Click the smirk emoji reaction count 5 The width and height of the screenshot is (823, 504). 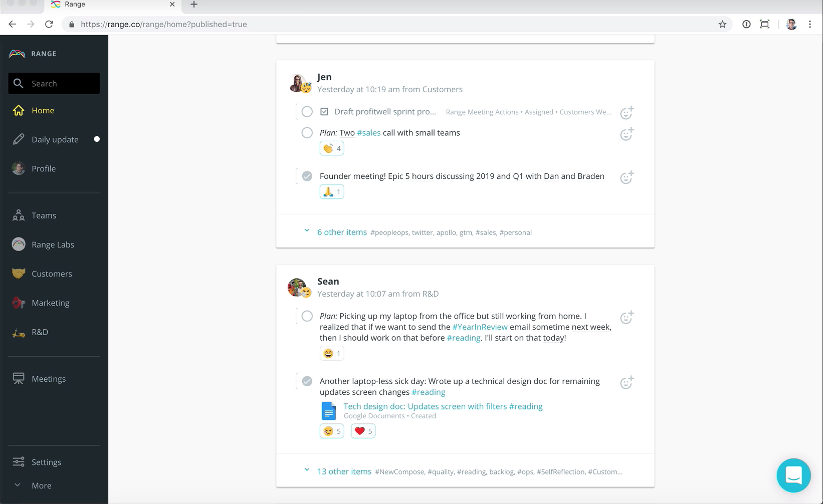(332, 431)
